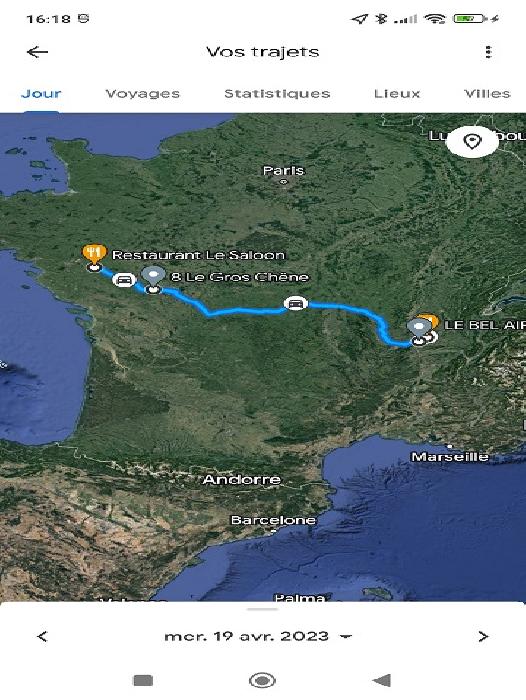
Task: Open the date picker mer. 19 avr. 2023
Action: point(258,636)
